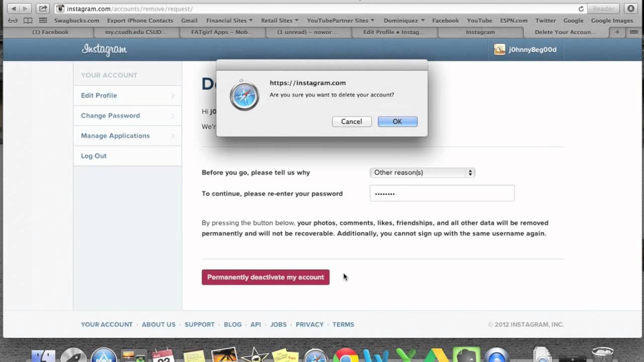Click SUPPORT in the footer
This screenshot has width=644, height=362.
click(199, 325)
